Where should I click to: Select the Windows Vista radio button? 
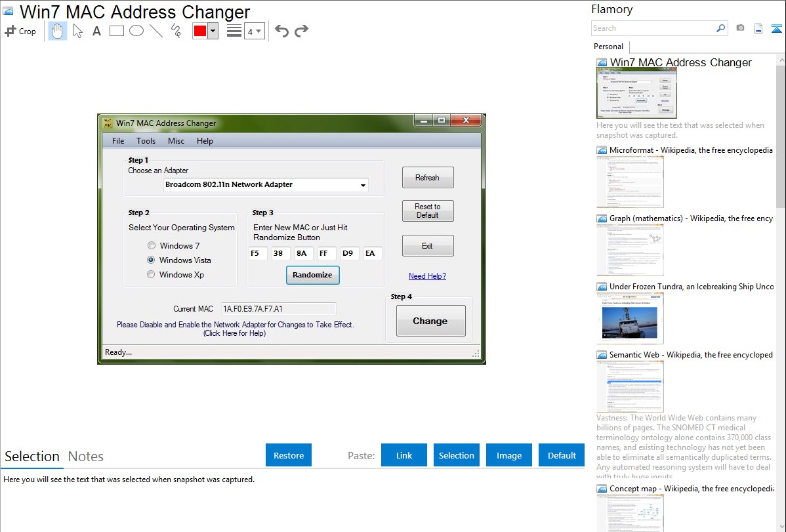[151, 260]
